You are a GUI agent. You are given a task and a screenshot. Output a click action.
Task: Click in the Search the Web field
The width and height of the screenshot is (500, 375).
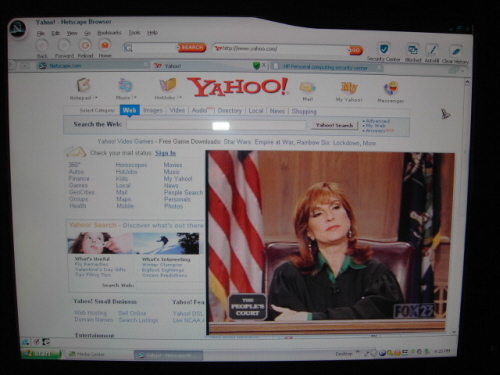(216, 125)
